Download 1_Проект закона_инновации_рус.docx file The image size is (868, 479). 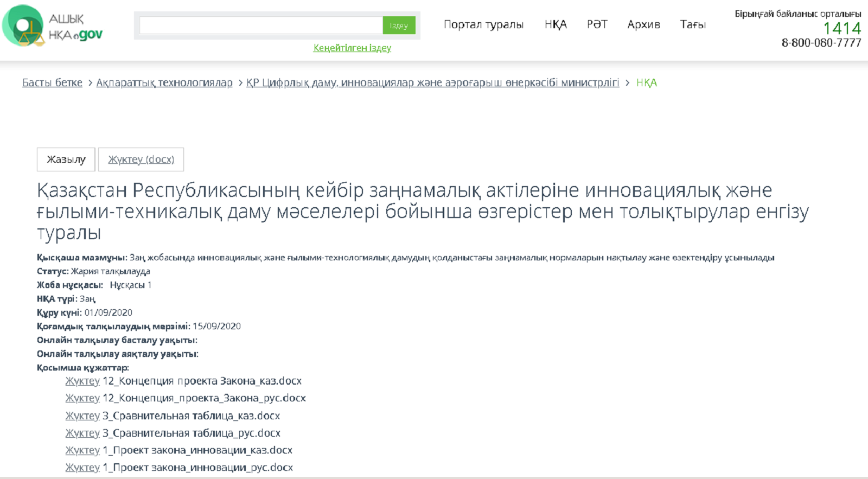82,468
